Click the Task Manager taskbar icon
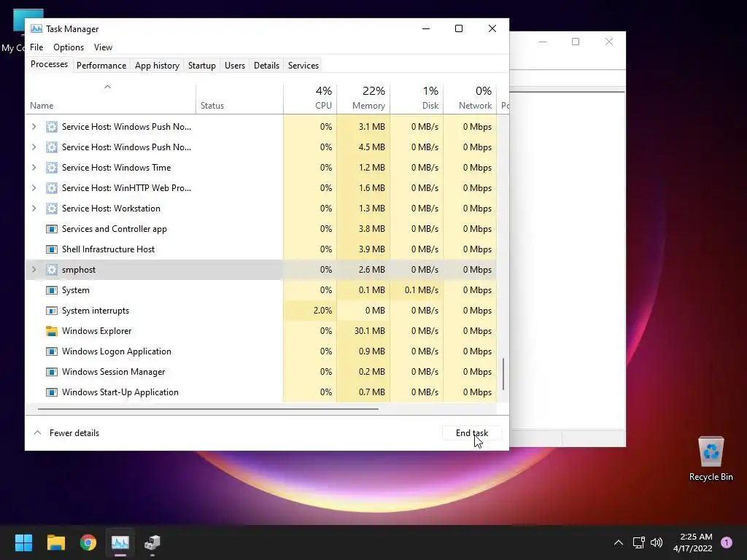The width and height of the screenshot is (747, 560). [120, 542]
